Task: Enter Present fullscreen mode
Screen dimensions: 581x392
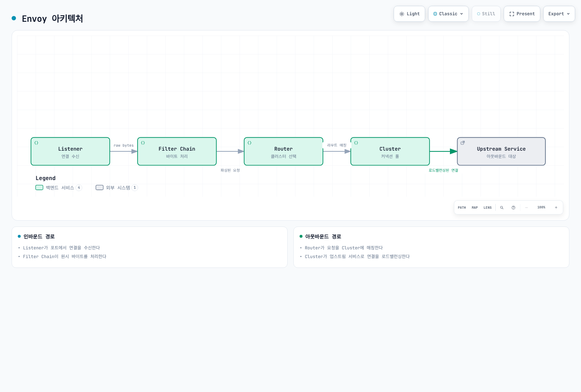Action: [x=522, y=14]
